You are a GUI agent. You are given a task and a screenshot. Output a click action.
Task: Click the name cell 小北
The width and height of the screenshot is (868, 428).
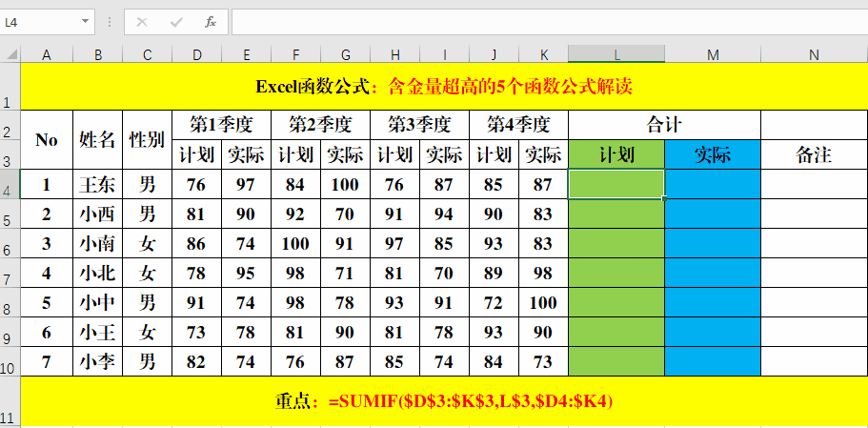[97, 273]
